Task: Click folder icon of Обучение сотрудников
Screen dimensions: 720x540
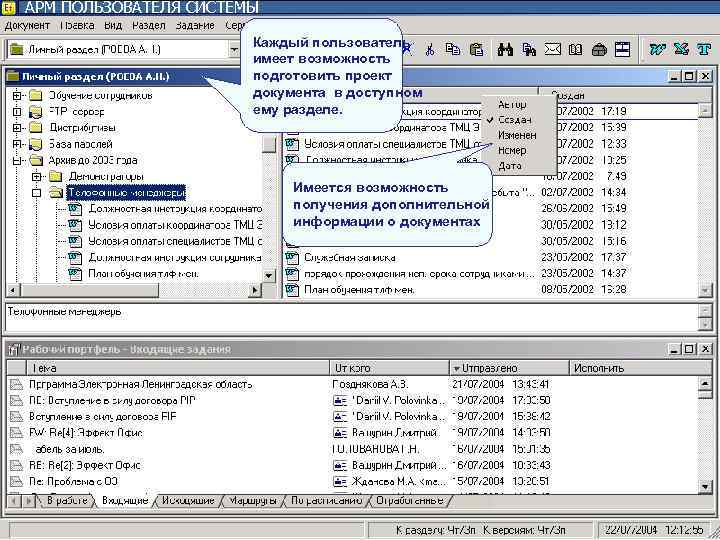Action: pos(35,96)
